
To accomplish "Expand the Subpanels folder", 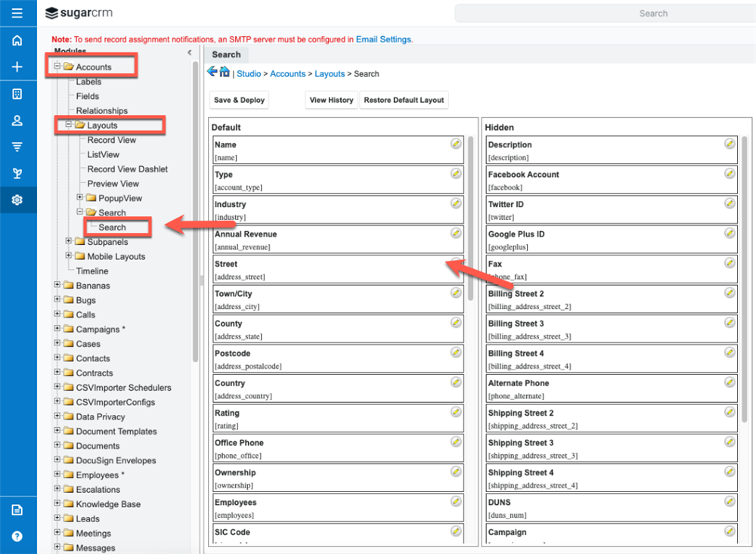I will [x=69, y=242].
